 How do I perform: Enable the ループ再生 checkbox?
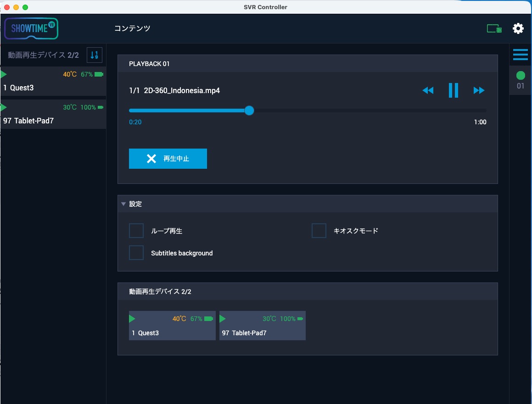pyautogui.click(x=136, y=231)
